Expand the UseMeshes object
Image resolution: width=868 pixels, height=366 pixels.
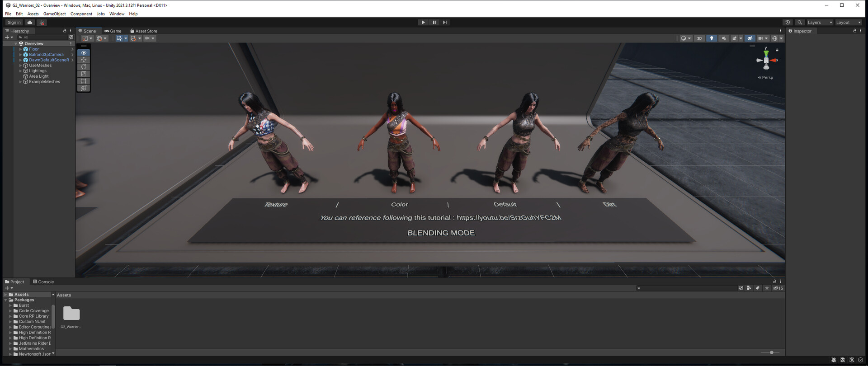tap(20, 66)
